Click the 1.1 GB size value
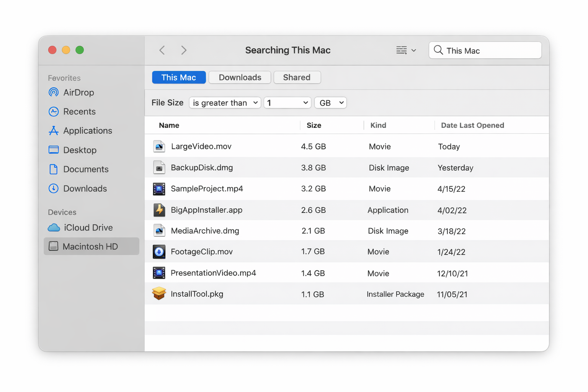Viewport: 588px width, 392px height. 312,294
